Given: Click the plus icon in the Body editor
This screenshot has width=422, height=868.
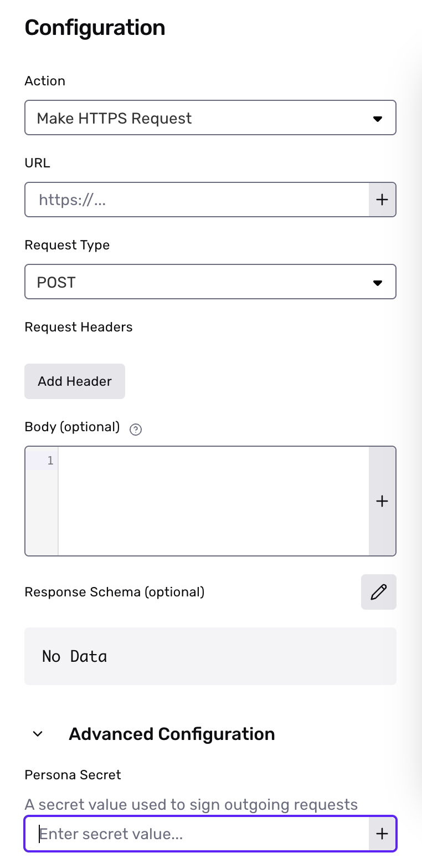Looking at the screenshot, I should coord(382,501).
